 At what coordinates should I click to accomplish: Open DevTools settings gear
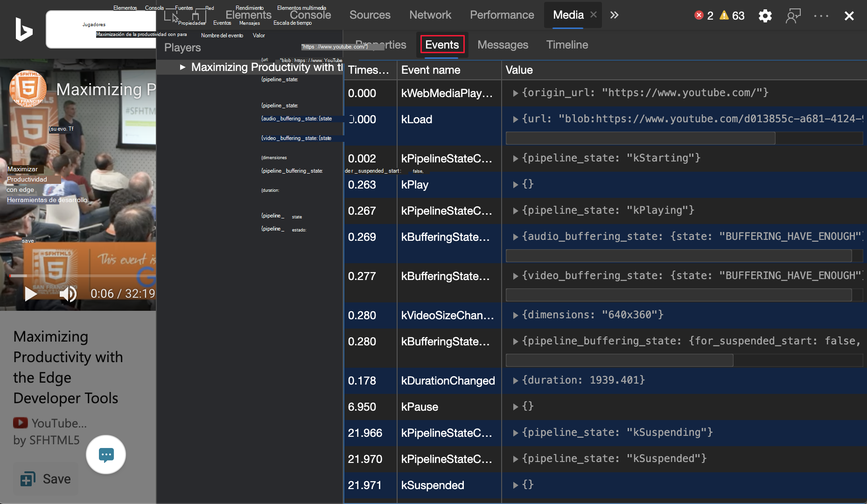tap(765, 16)
